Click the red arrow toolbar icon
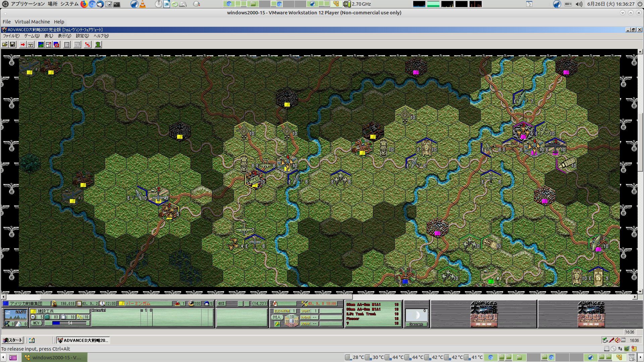The image size is (644, 362). pyautogui.click(x=22, y=45)
